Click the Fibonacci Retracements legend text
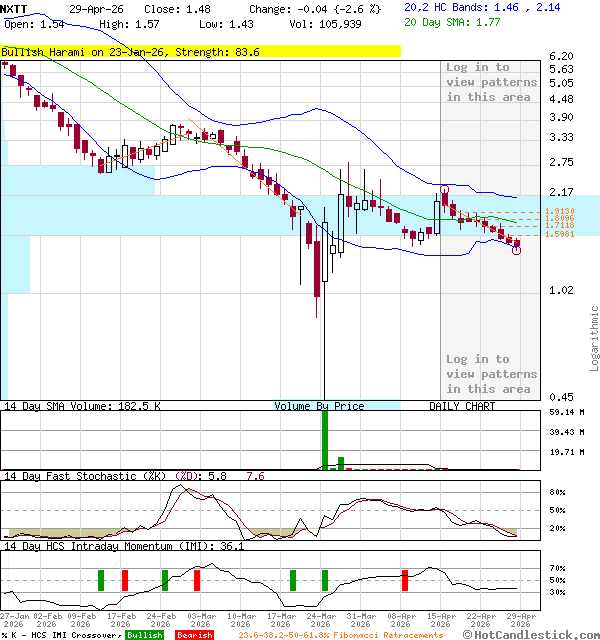Image resolution: width=600 pixels, height=640 pixels. [340, 635]
